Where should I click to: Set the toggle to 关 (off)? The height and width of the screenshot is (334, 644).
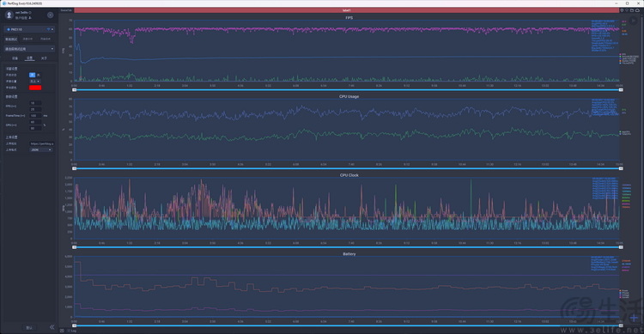click(x=38, y=76)
